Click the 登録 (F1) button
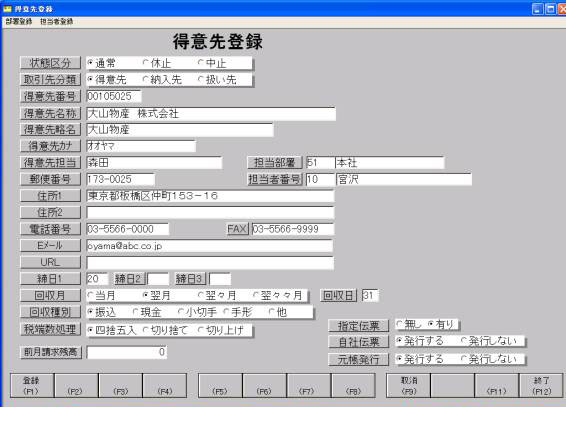The height and width of the screenshot is (425, 566). [x=32, y=385]
